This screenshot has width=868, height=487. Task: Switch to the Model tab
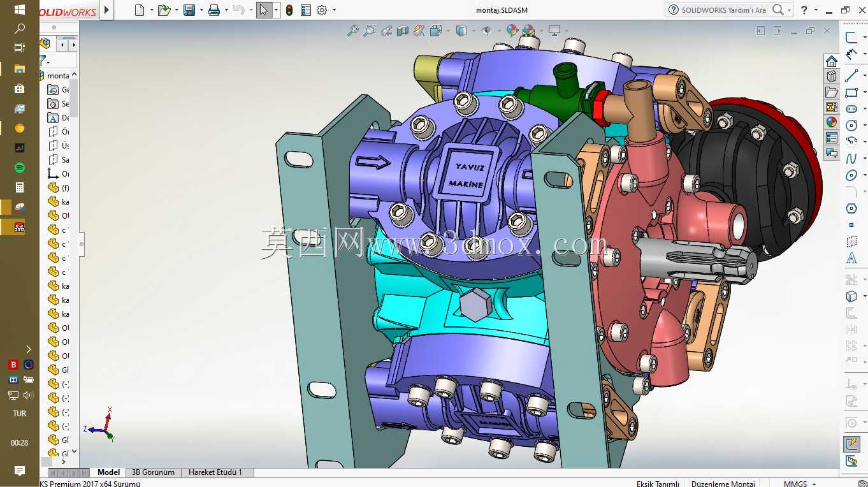click(108, 472)
